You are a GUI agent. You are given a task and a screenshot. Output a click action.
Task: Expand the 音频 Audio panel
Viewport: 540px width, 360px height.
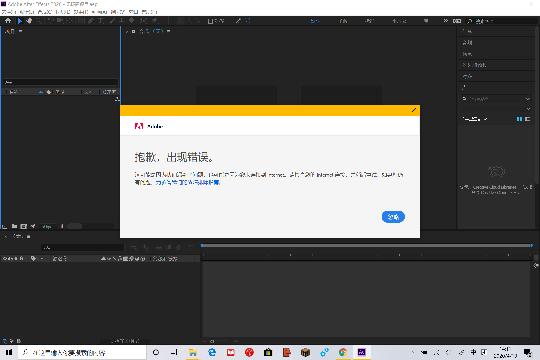pyautogui.click(x=467, y=43)
